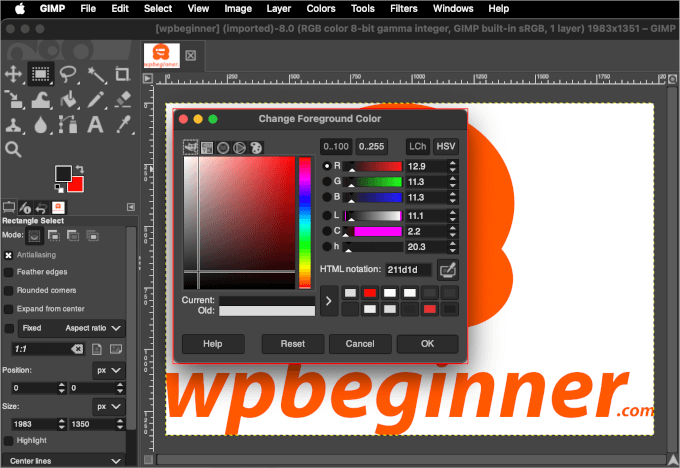This screenshot has width=680, height=468.
Task: Select the Zoom magnifier tool
Action: click(x=14, y=150)
